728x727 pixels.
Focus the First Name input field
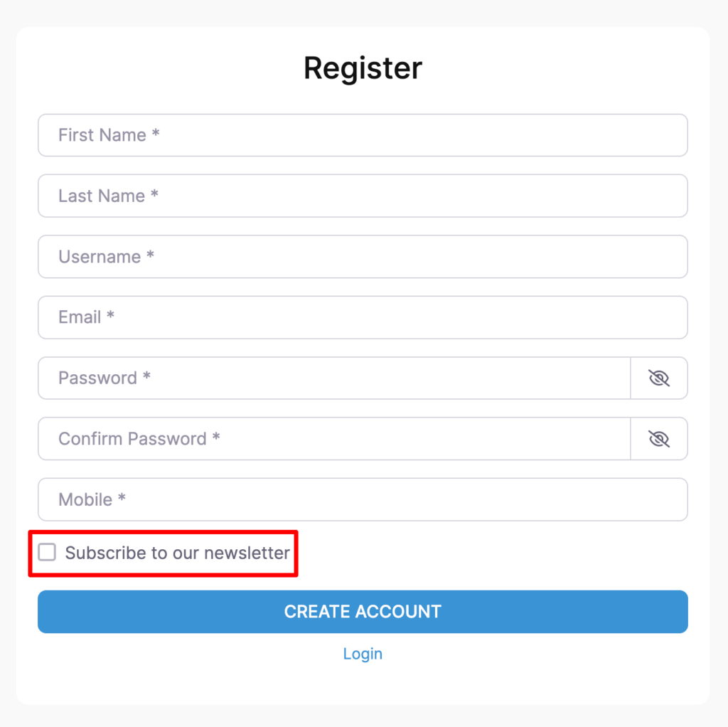363,135
